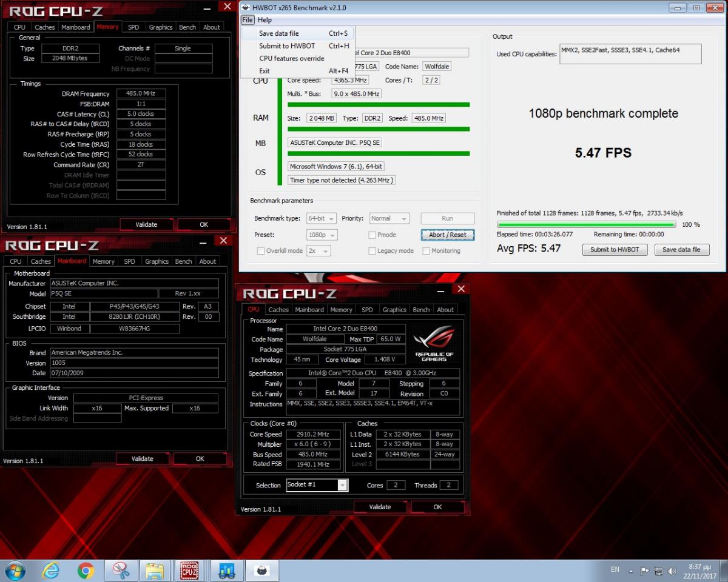This screenshot has width=728, height=582.
Task: Open the Action Center flag icon
Action: [645, 571]
